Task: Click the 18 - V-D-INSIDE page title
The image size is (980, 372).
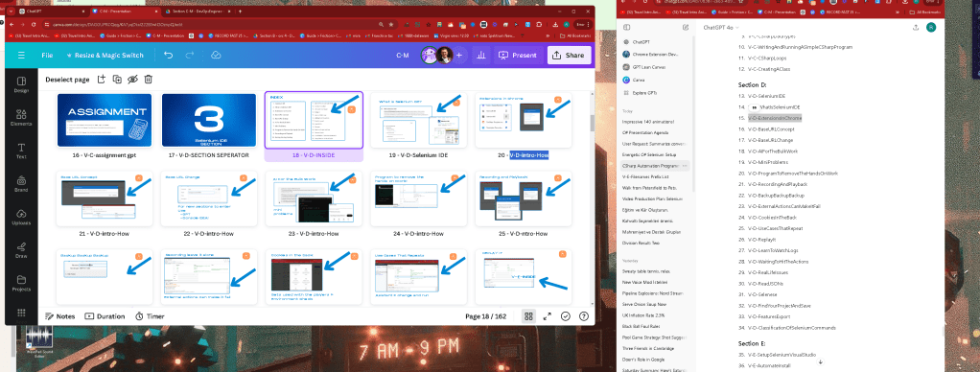Action: pos(314,155)
